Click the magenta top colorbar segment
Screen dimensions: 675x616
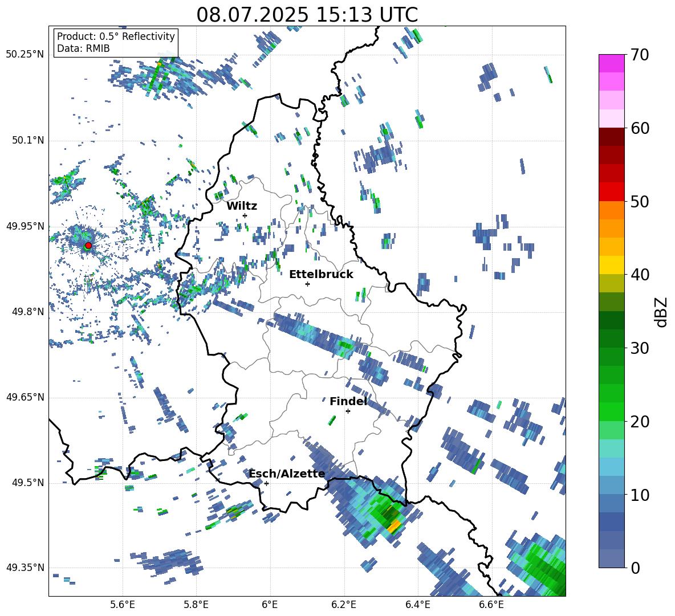pos(611,63)
